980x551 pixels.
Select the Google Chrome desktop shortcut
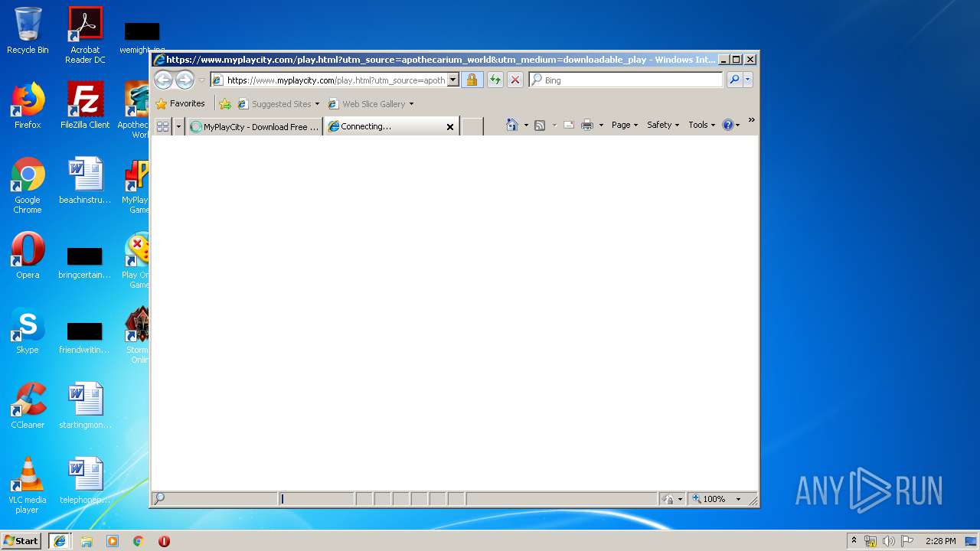pos(28,185)
